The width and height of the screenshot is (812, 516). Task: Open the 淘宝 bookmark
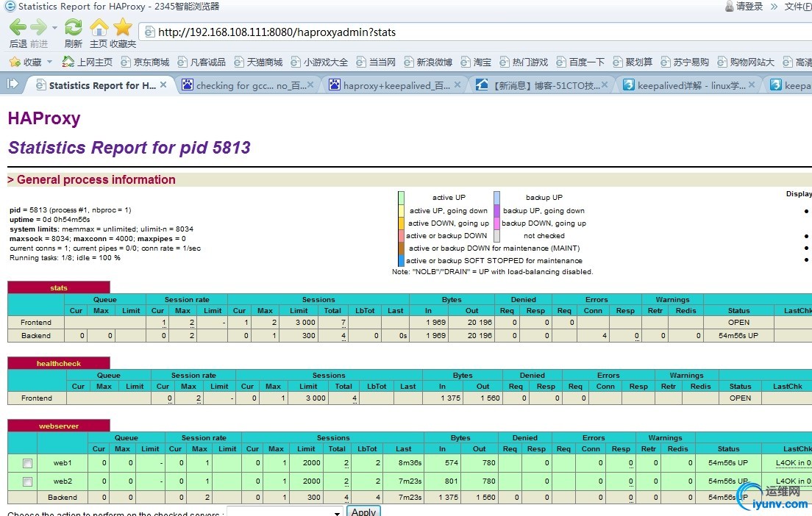475,62
